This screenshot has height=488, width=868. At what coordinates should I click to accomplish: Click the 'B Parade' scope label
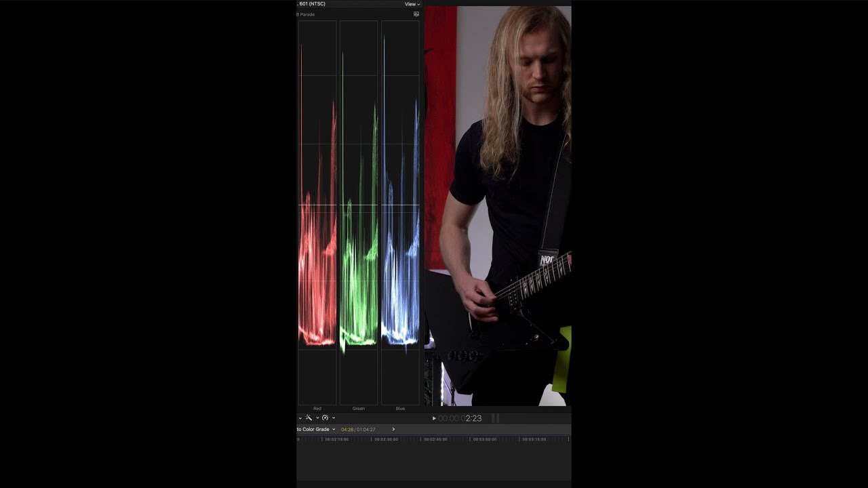305,14
